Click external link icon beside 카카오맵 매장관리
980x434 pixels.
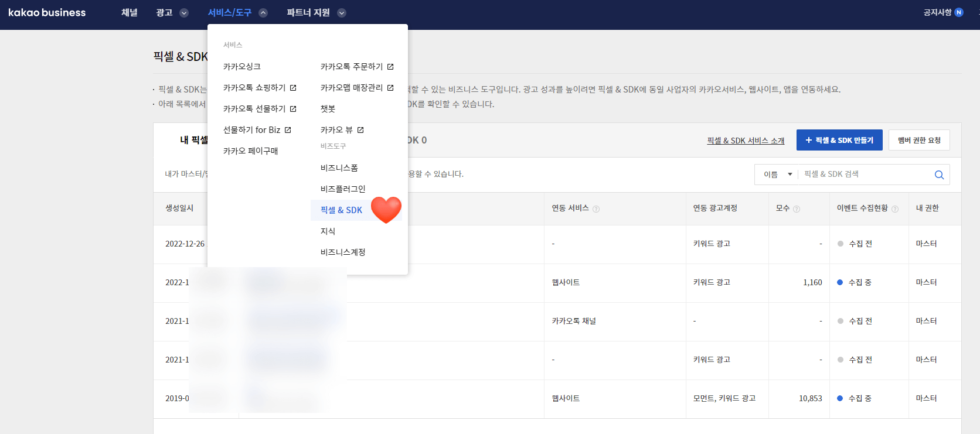(x=390, y=88)
